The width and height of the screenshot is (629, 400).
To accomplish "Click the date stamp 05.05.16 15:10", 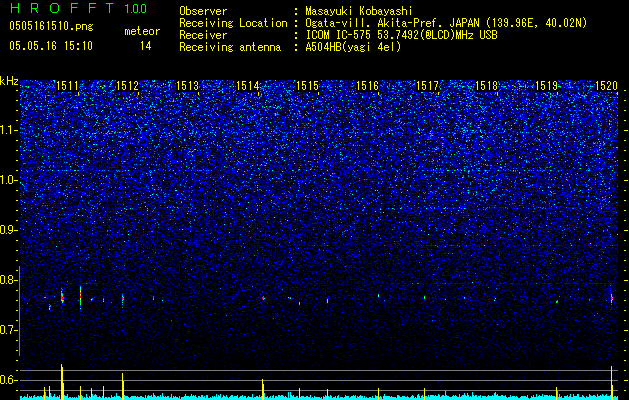I will click(x=51, y=46).
